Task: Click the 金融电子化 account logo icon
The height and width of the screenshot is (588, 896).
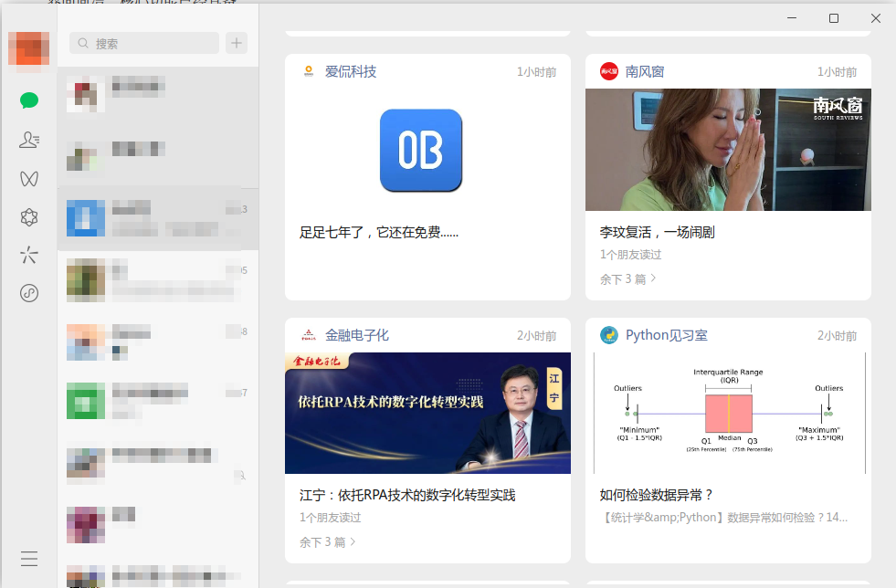Action: [309, 335]
